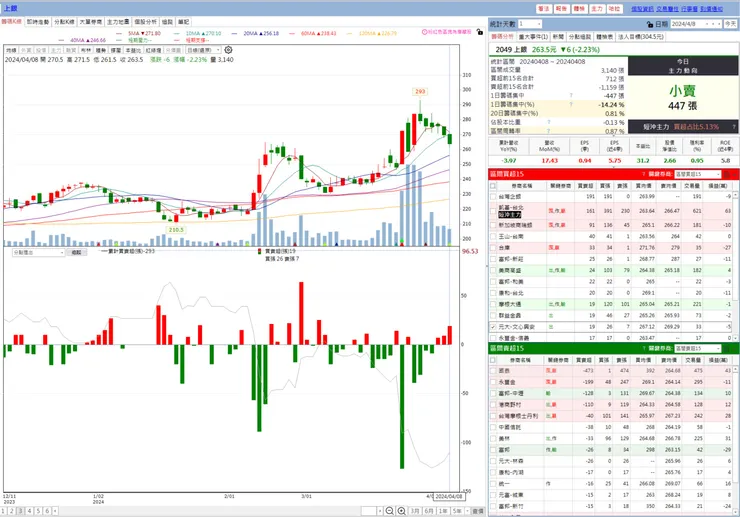Switch to 大單券商 tab
This screenshot has height=517, width=740.
point(91,22)
